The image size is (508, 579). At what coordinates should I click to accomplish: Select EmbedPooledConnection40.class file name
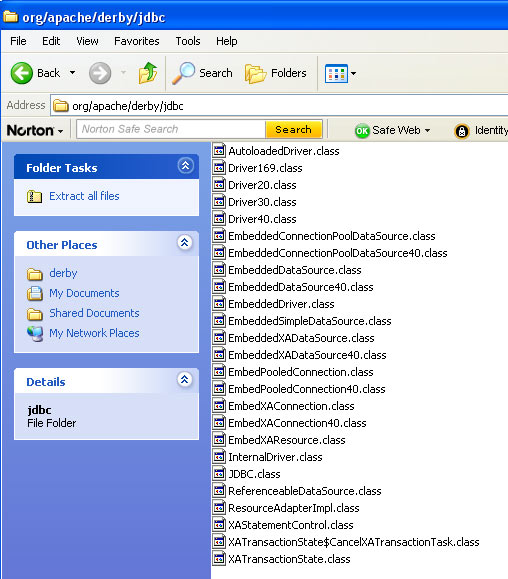point(306,389)
